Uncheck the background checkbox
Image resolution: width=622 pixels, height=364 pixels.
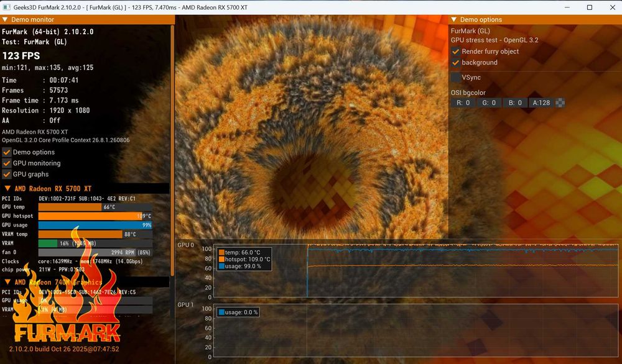coord(456,63)
